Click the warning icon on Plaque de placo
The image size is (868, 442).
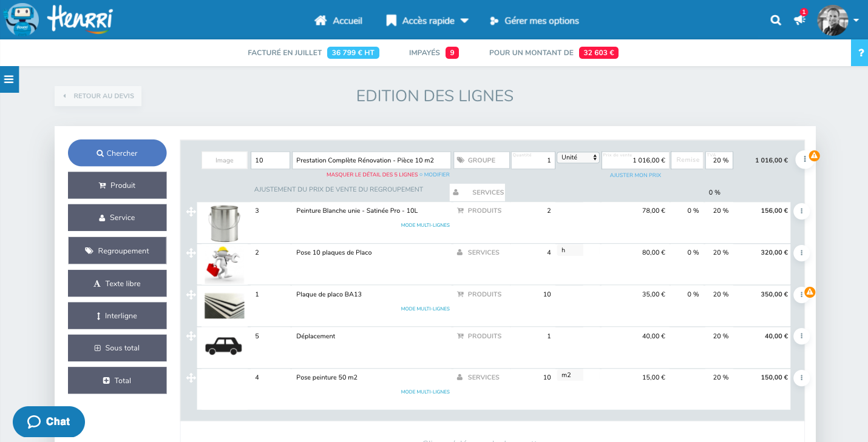coord(810,292)
